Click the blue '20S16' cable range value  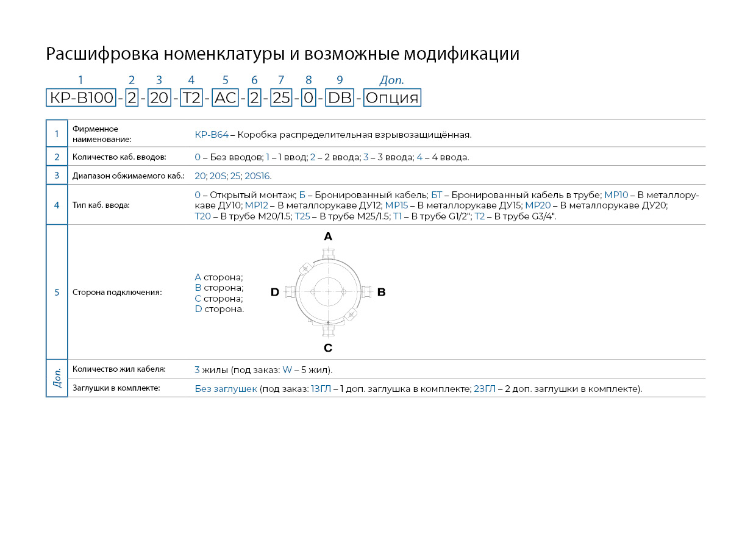pyautogui.click(x=257, y=176)
